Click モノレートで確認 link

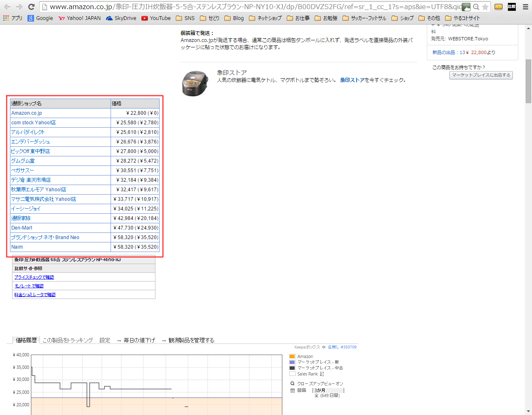coord(29,286)
